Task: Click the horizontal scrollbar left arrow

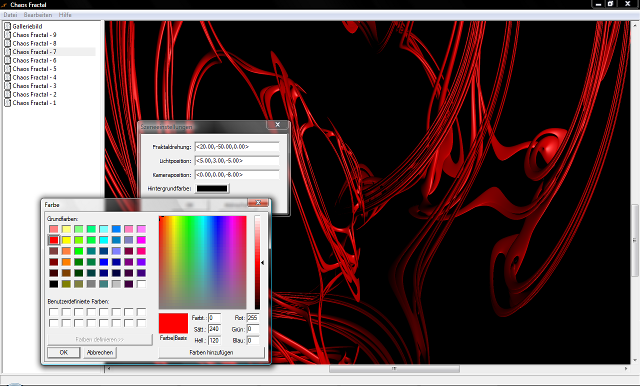Action: pyautogui.click(x=109, y=368)
